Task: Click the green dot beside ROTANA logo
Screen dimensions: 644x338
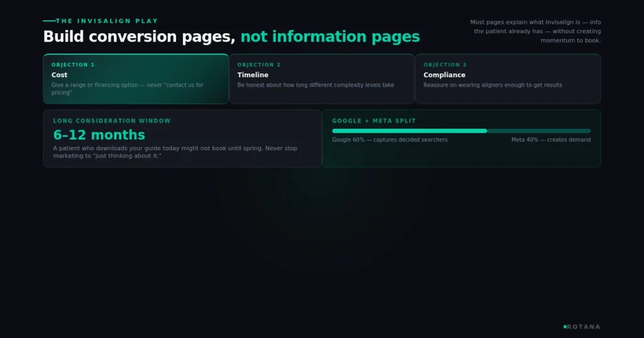Action: (565, 327)
